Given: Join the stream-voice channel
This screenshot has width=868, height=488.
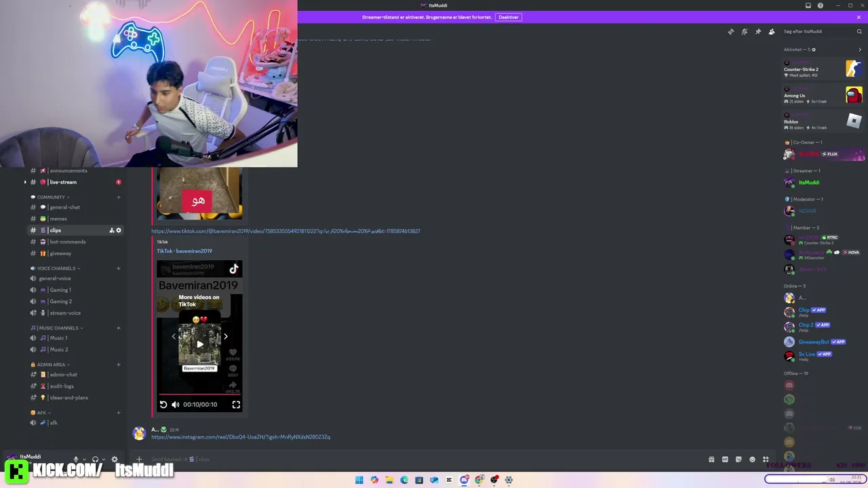Looking at the screenshot, I should click(75, 313).
